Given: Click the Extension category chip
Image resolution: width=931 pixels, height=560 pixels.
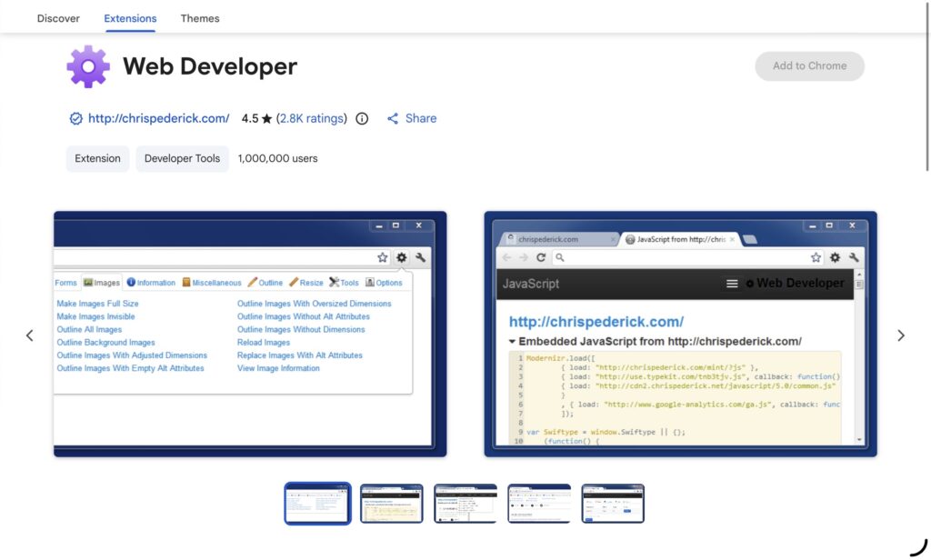Looking at the screenshot, I should point(97,158).
